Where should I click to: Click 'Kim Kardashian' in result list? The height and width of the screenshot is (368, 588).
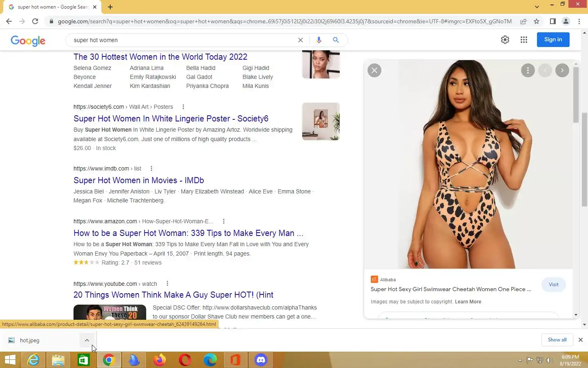150,86
